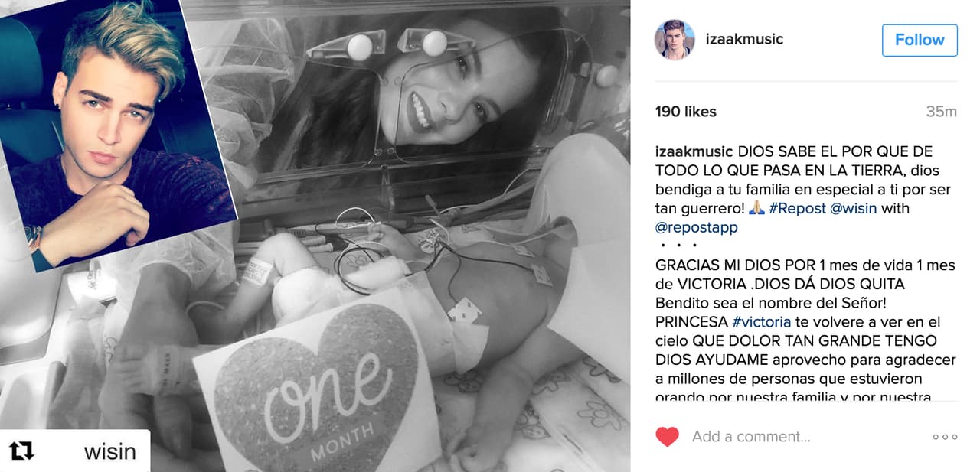The height and width of the screenshot is (472, 980).
Task: Click the wisin repost label on photo
Action: (109, 451)
